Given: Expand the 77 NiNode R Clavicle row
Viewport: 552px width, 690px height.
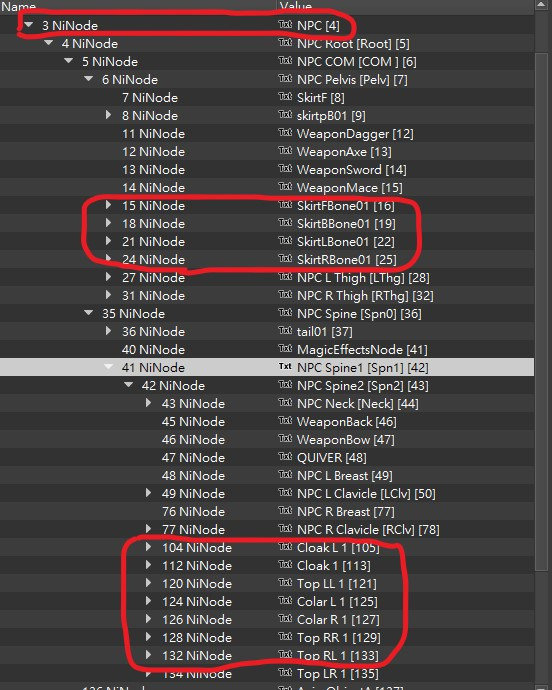Looking at the screenshot, I should coord(148,529).
